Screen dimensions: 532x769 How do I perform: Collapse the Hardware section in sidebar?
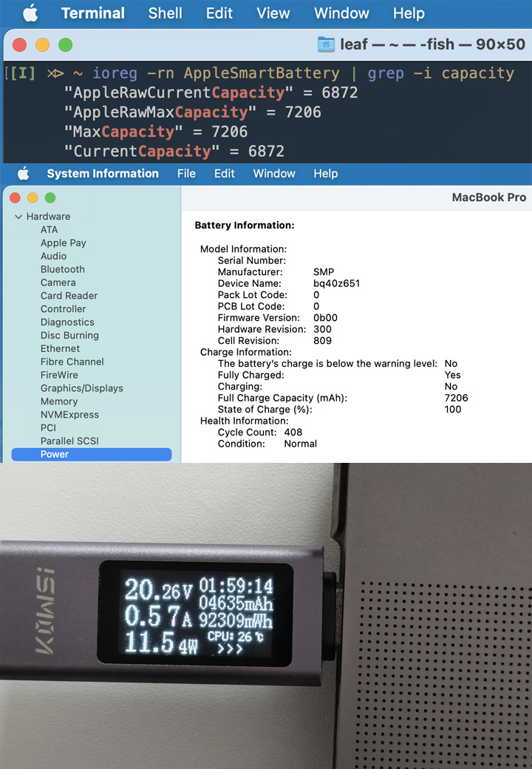click(18, 217)
